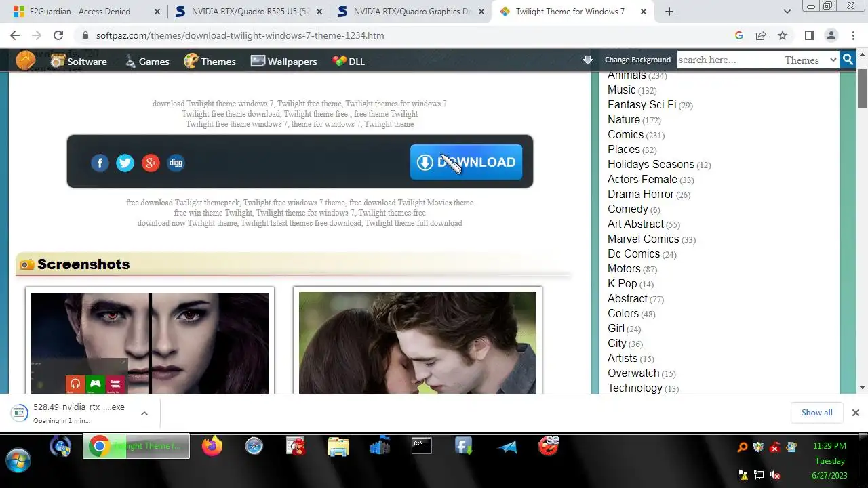Switch to NVIDIA RTX/Quadro Graphics Driver tab
868x488 pixels.
[410, 12]
